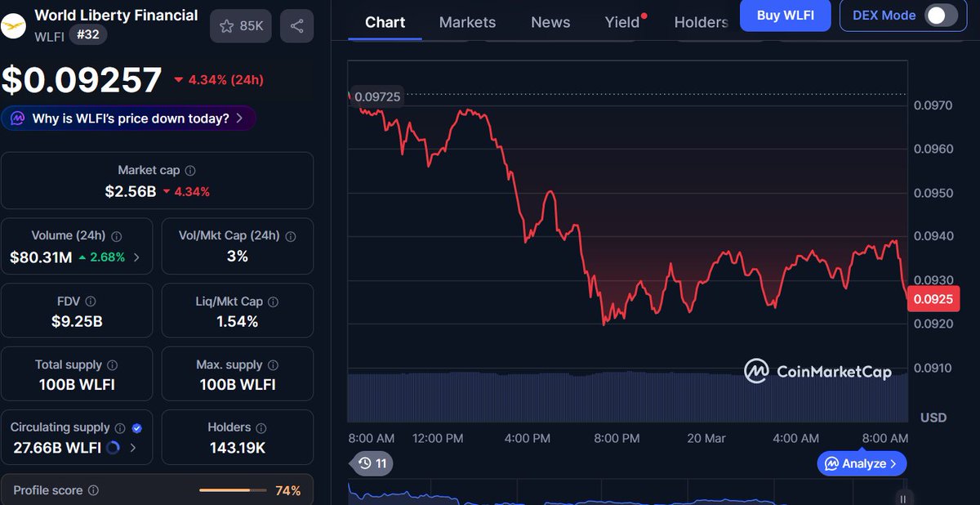Click the Buy WLFI button
This screenshot has height=505, width=980.
tap(785, 16)
